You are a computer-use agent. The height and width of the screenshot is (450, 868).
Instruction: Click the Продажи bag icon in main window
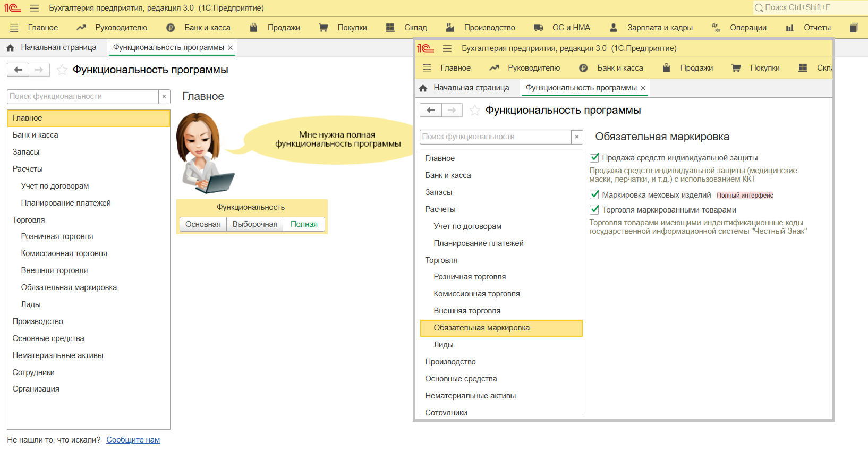254,28
